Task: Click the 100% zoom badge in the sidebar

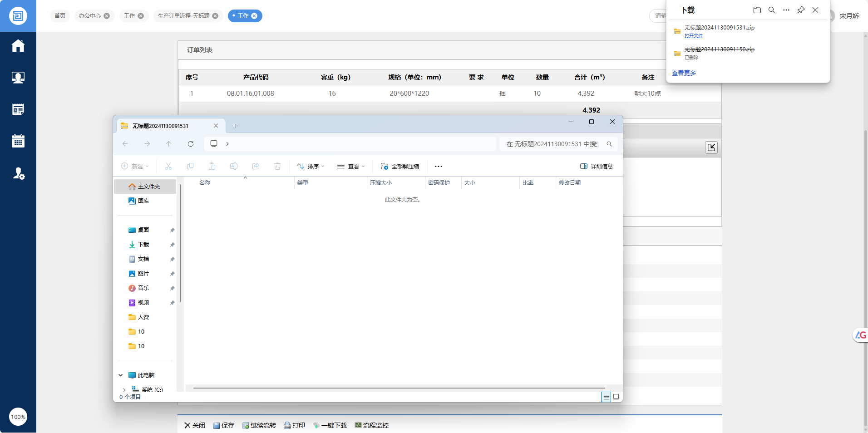Action: pyautogui.click(x=18, y=417)
